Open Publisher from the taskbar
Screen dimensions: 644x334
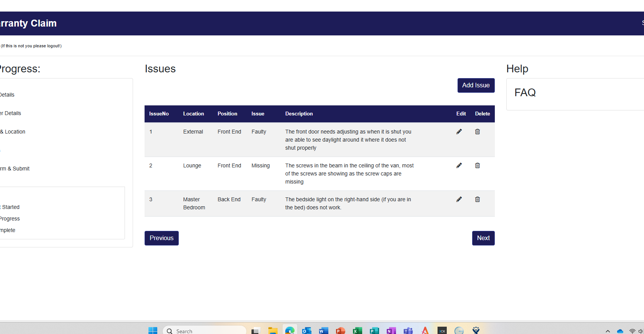tap(374, 331)
